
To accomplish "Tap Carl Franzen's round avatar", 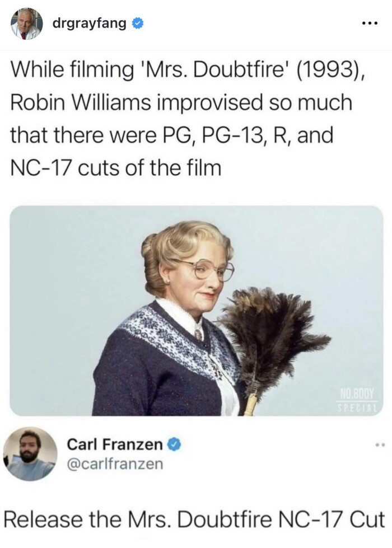I will 30,454.
